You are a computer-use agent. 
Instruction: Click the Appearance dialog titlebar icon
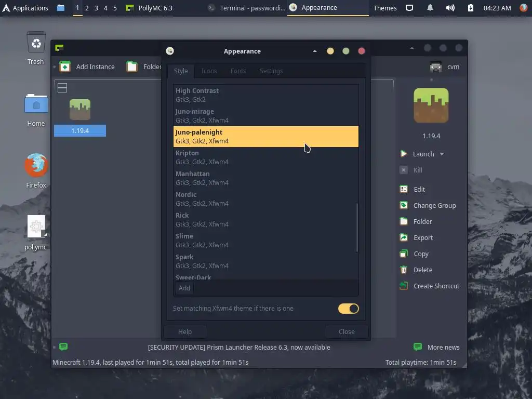point(170,51)
